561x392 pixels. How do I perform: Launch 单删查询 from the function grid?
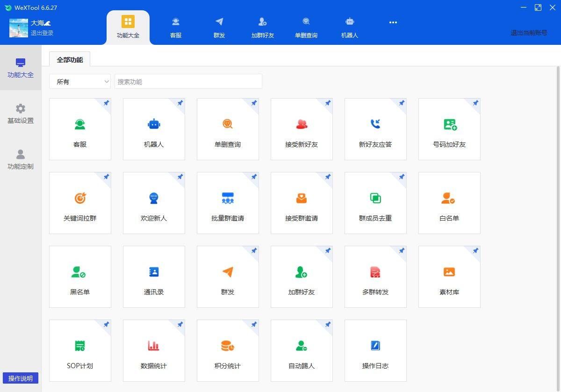pos(228,129)
